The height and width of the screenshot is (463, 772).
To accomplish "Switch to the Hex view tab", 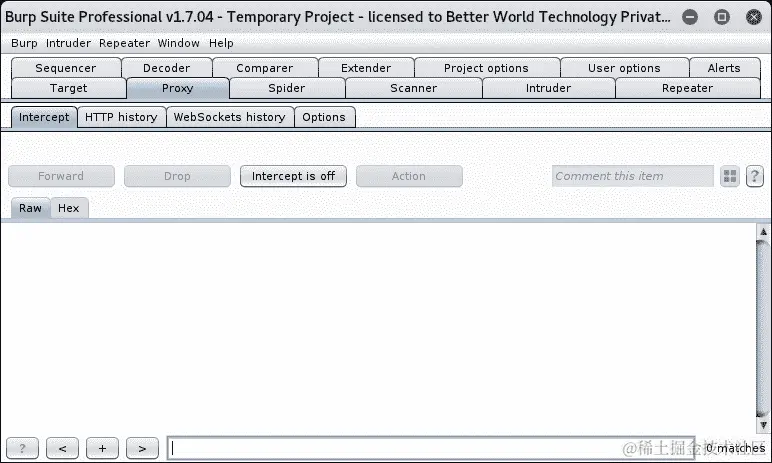I will pyautogui.click(x=69, y=208).
